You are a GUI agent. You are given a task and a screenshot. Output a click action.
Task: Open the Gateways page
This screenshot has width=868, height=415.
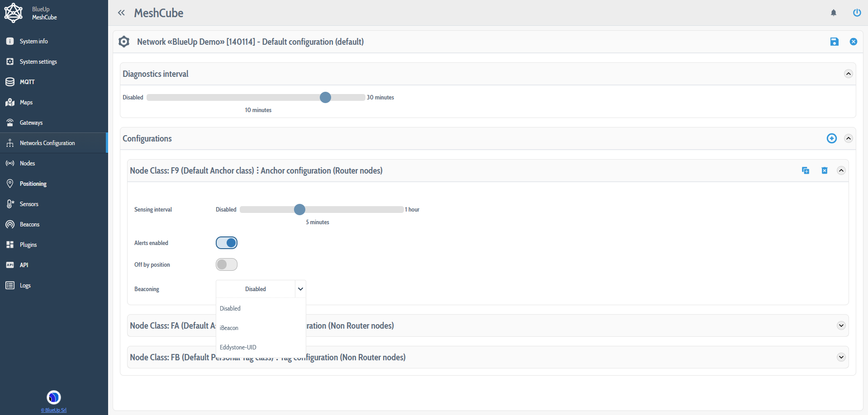[31, 123]
